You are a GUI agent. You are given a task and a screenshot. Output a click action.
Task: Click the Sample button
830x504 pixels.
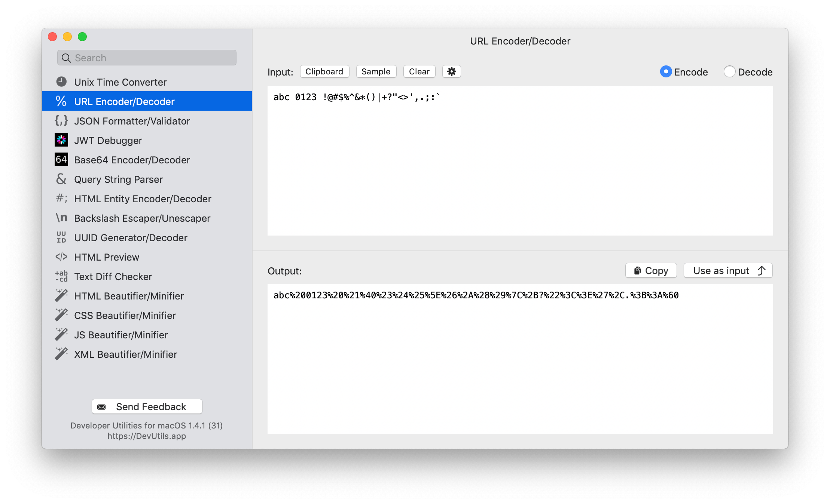tap(376, 71)
